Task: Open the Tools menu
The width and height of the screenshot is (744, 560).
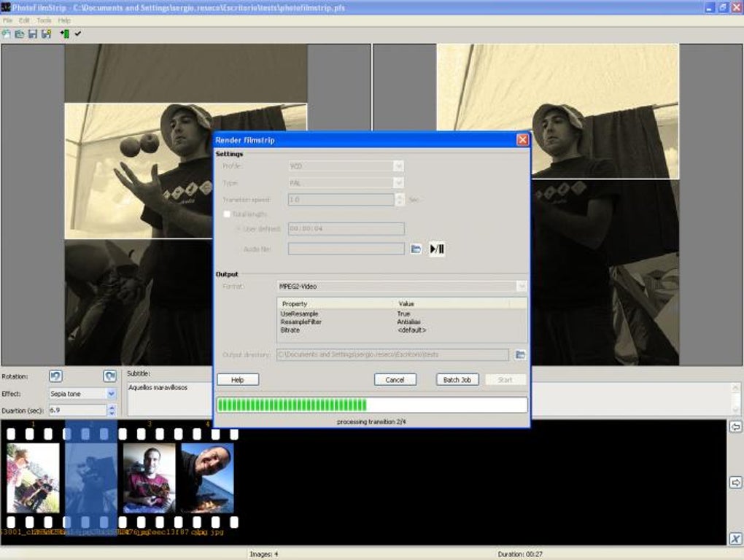Action: pos(44,20)
